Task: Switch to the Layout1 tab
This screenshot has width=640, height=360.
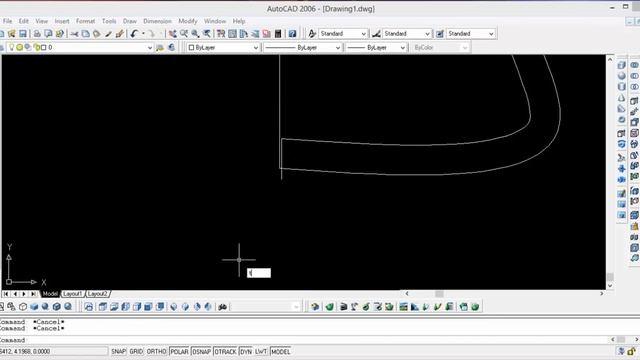Action: pyautogui.click(x=72, y=294)
